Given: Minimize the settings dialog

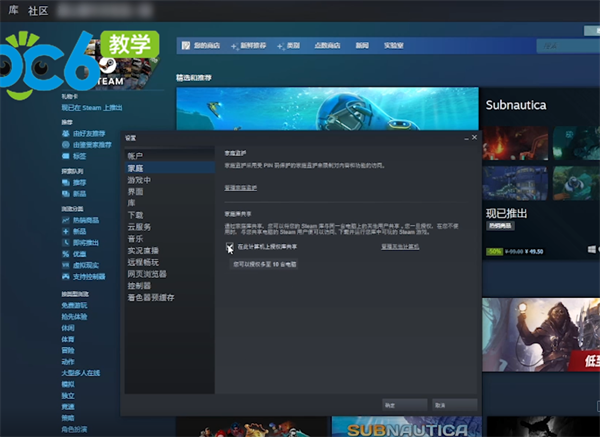Looking at the screenshot, I should 466,138.
